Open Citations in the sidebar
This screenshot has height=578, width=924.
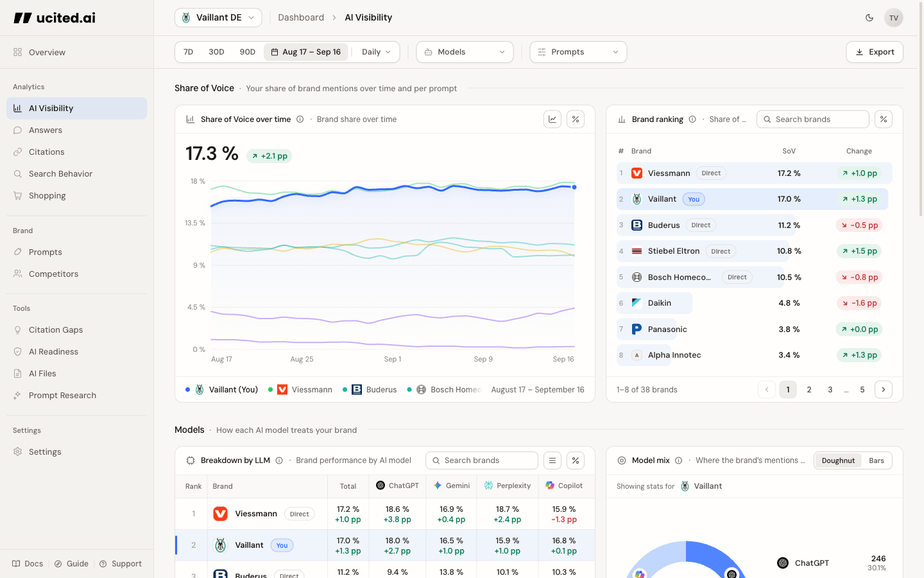coord(77,152)
